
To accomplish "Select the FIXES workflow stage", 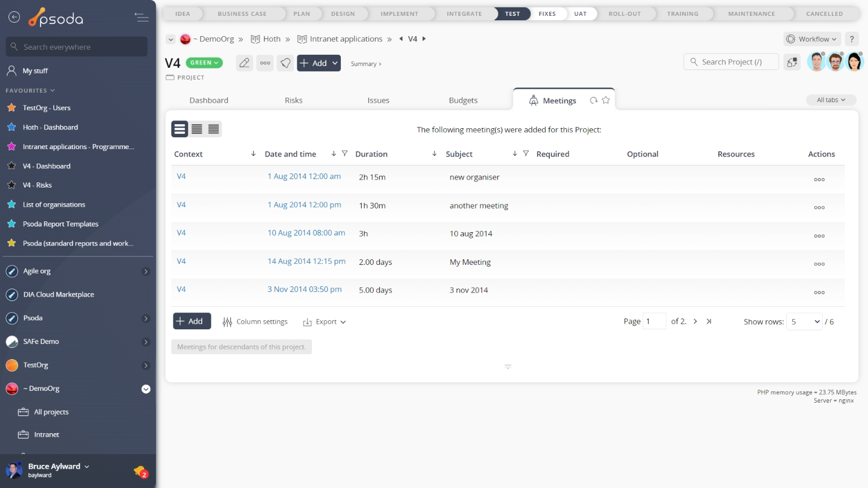I will [547, 14].
